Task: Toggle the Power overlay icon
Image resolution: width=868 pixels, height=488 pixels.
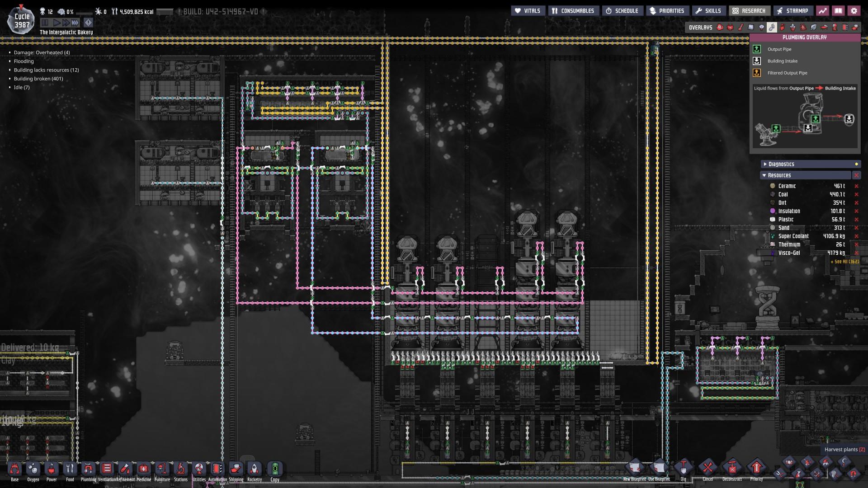Action: 730,28
